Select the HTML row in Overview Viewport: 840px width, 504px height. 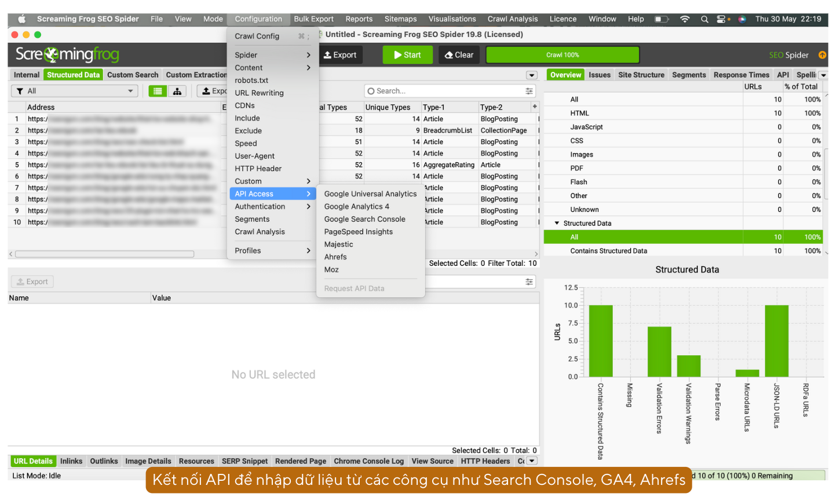683,114
